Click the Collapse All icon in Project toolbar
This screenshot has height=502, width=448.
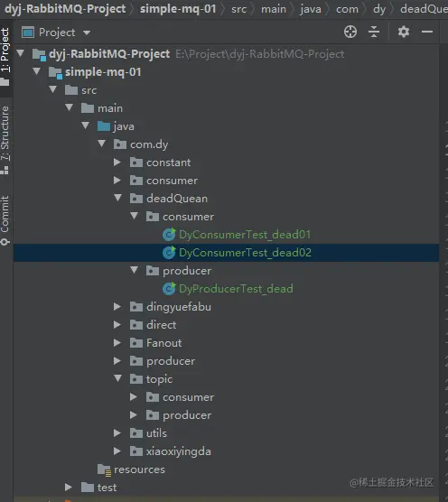pyautogui.click(x=374, y=32)
